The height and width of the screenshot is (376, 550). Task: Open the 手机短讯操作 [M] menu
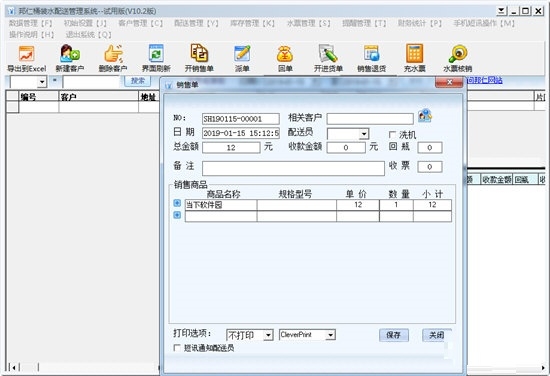pyautogui.click(x=484, y=24)
